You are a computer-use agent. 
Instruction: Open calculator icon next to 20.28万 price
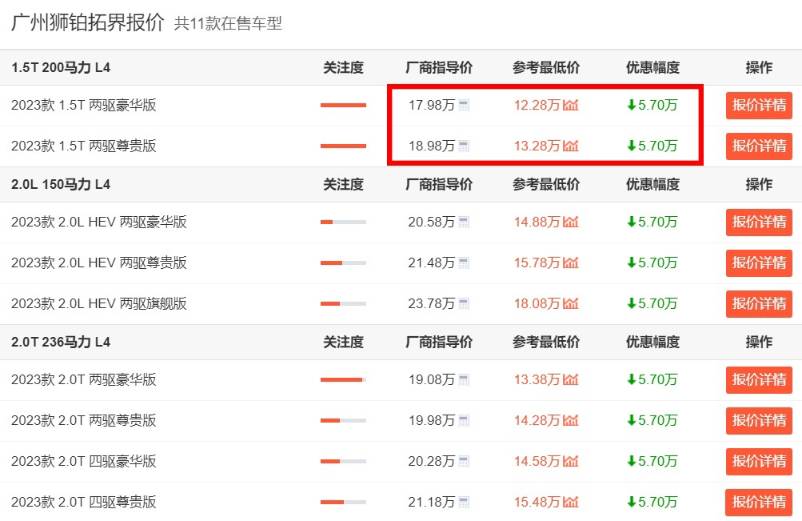pos(464,461)
